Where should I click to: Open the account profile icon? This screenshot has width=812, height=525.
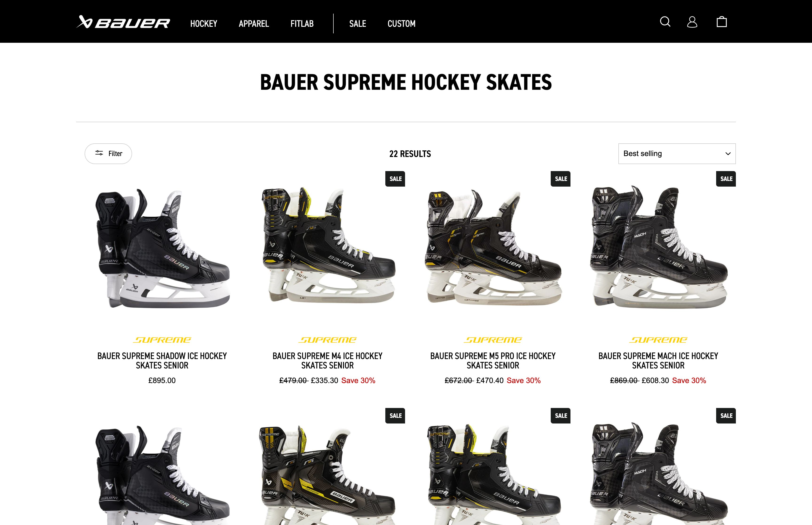pyautogui.click(x=692, y=22)
